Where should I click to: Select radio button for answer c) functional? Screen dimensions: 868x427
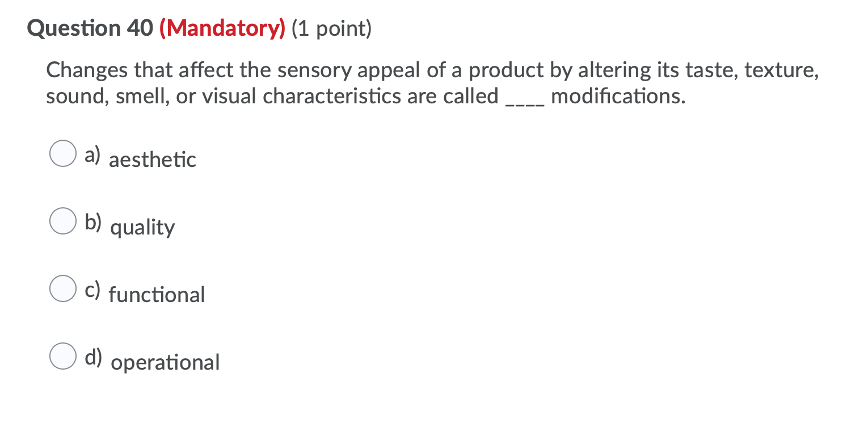pyautogui.click(x=62, y=288)
